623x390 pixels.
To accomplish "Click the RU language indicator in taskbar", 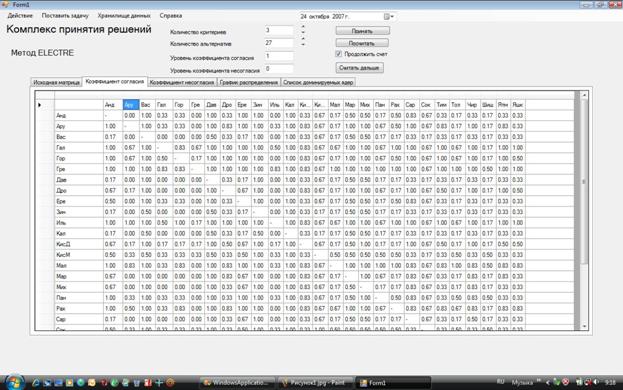I will (x=501, y=382).
